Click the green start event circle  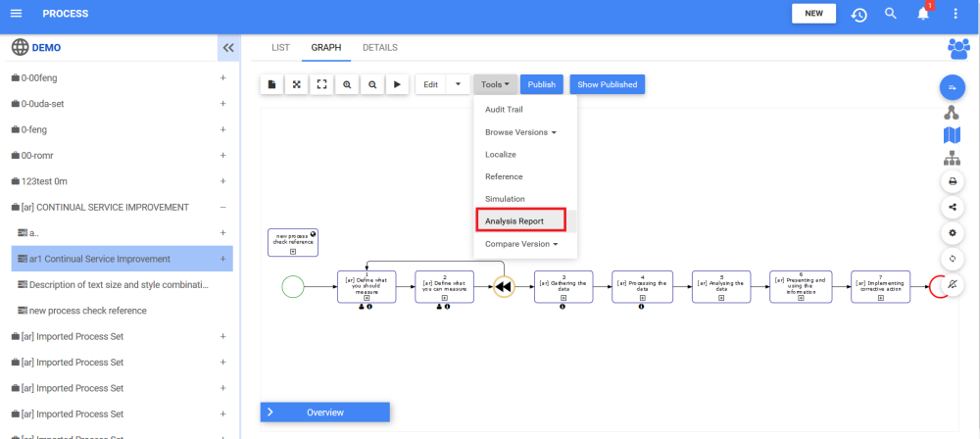tap(293, 287)
